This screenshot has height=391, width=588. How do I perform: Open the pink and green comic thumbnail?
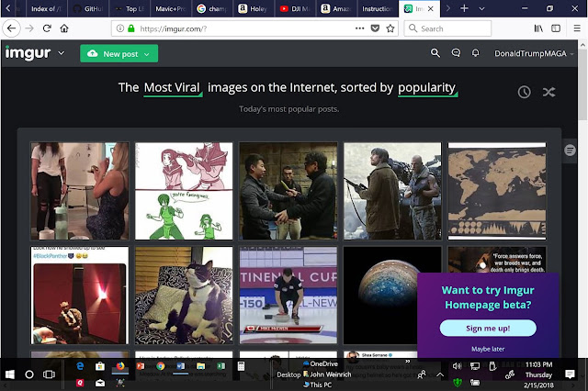coord(184,191)
